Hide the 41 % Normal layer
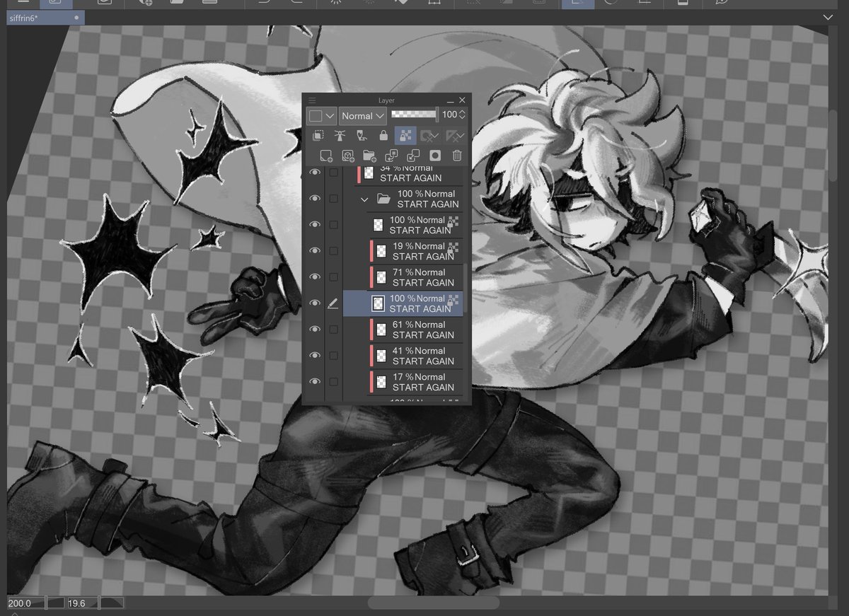Image resolution: width=849 pixels, height=616 pixels. 315,356
